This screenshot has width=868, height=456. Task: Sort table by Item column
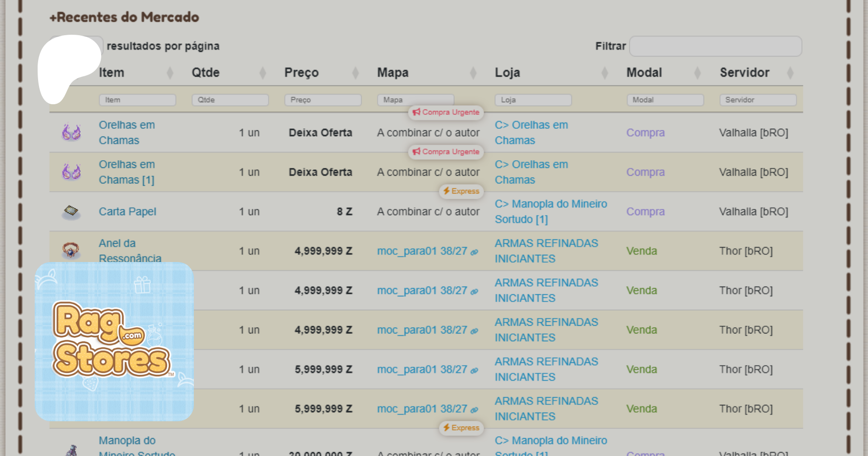click(136, 73)
